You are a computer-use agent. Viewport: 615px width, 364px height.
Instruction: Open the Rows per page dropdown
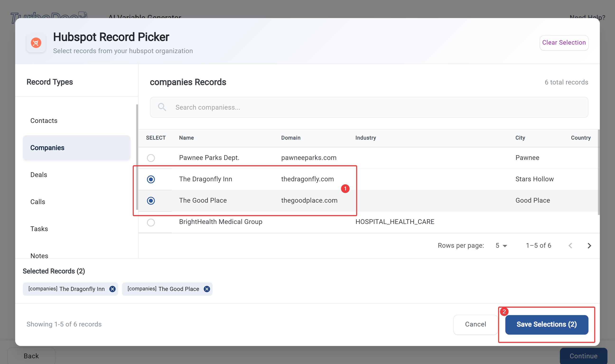point(501,246)
